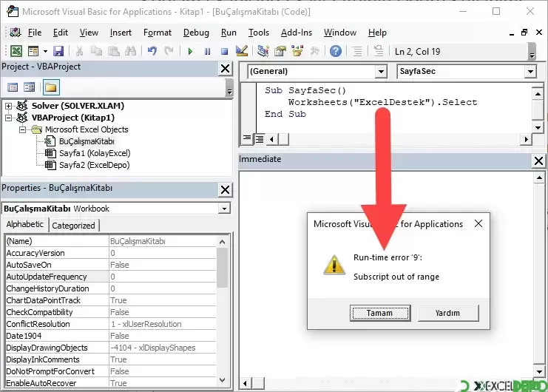This screenshot has width=548, height=392.
Task: Select BuÇalışmaKitabı in project tree
Action: point(87,141)
